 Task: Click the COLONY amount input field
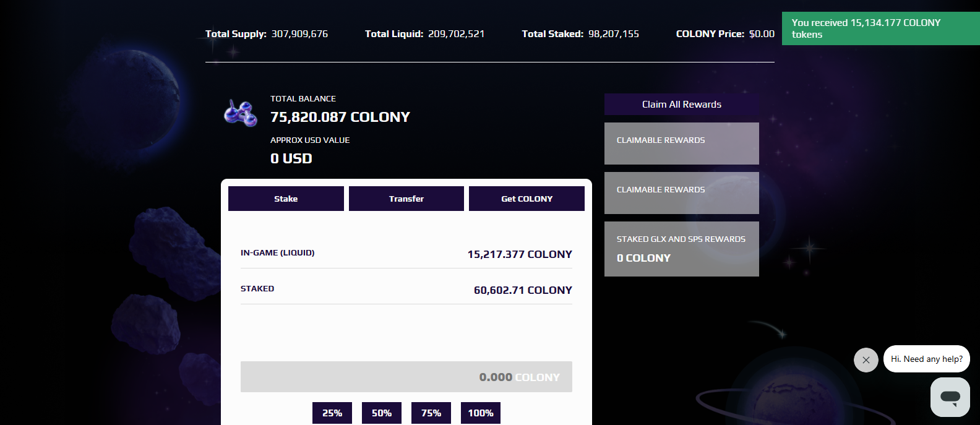point(406,377)
